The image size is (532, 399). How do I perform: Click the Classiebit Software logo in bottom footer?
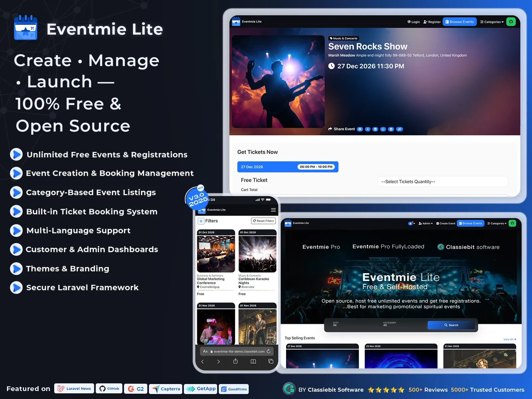tap(289, 389)
